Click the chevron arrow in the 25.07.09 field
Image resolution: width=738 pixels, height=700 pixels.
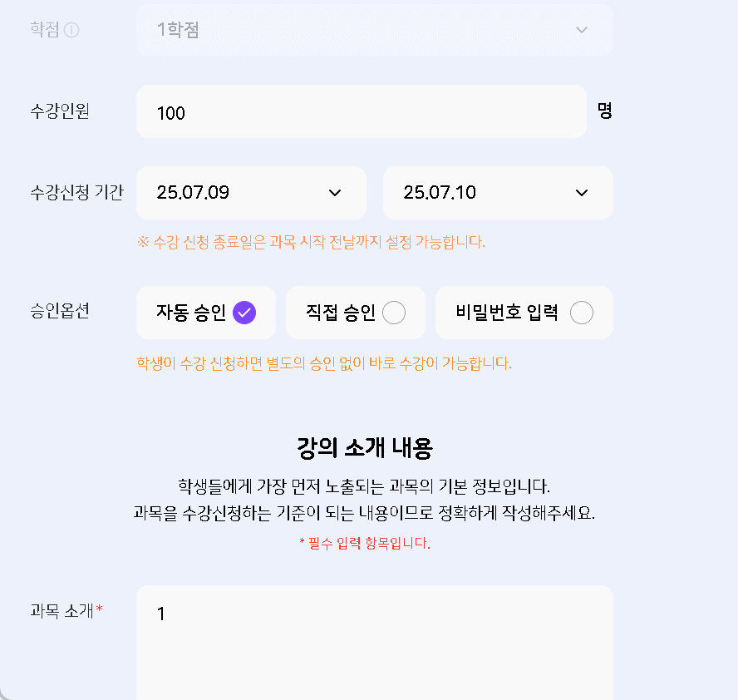tap(335, 193)
